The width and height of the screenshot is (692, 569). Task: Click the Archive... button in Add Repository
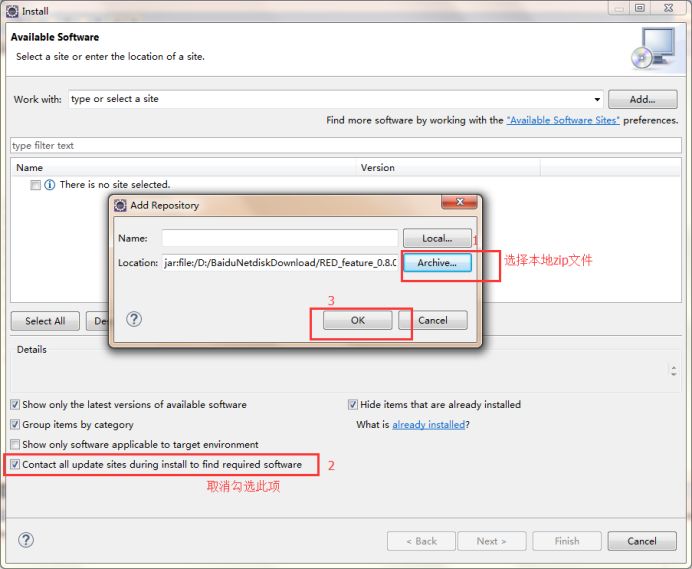pyautogui.click(x=437, y=263)
